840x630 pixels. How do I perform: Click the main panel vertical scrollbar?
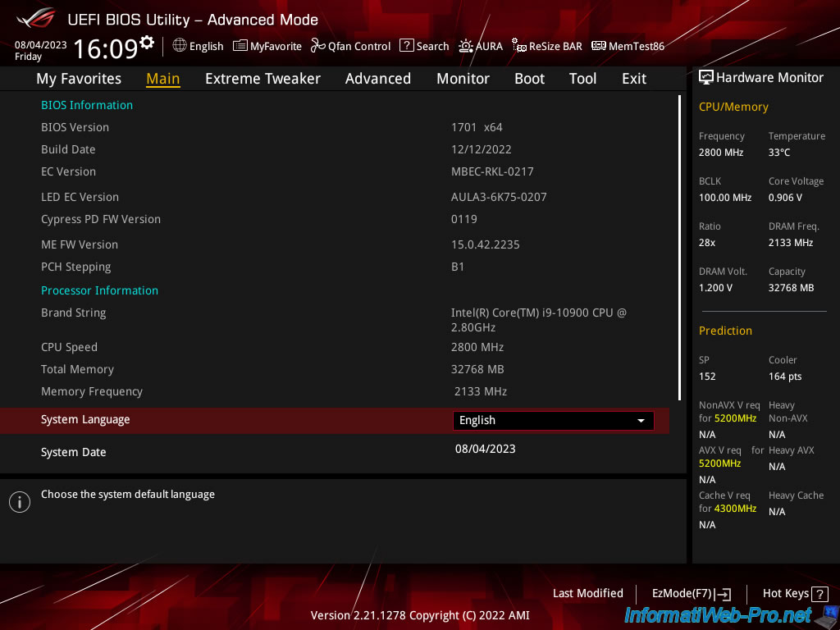coord(679,246)
